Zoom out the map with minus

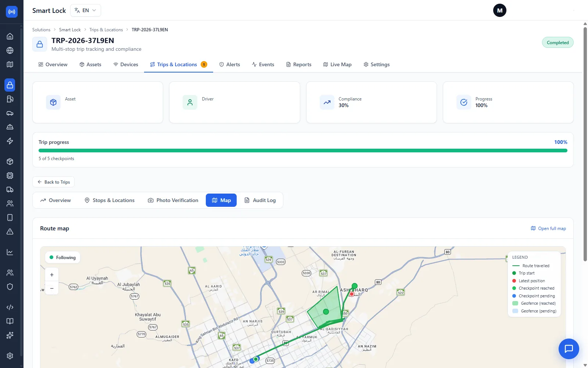[x=52, y=288]
